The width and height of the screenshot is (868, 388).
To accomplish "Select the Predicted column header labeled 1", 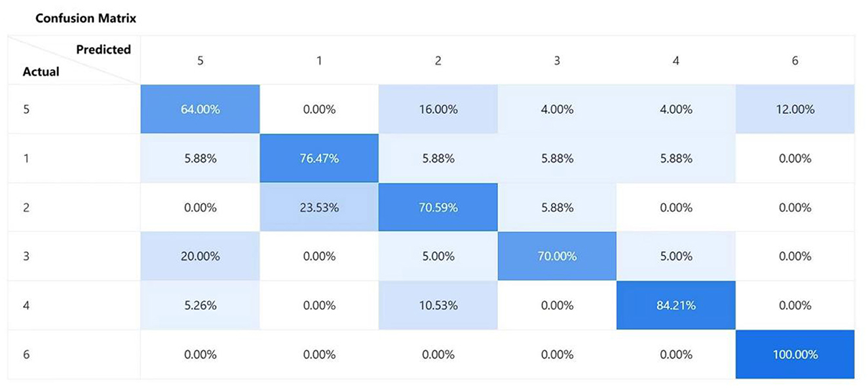I will 319,60.
